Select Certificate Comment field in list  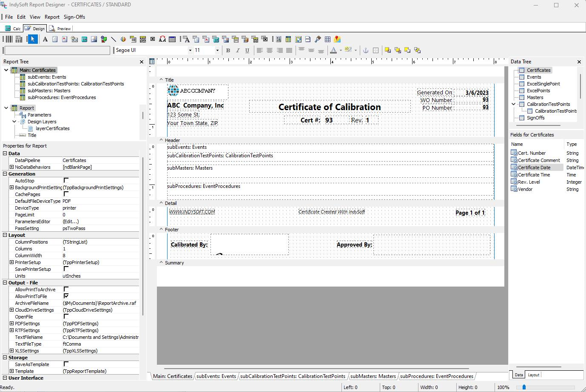coord(538,160)
